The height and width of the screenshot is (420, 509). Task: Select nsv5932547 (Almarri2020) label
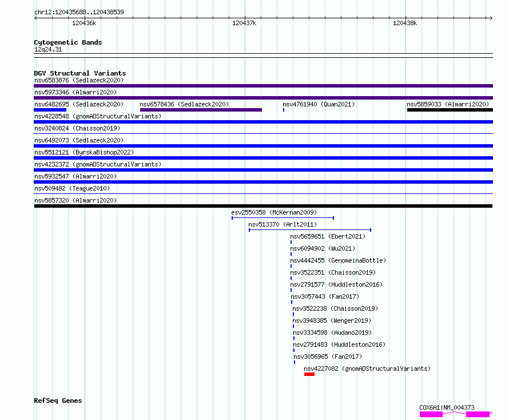tap(75, 176)
